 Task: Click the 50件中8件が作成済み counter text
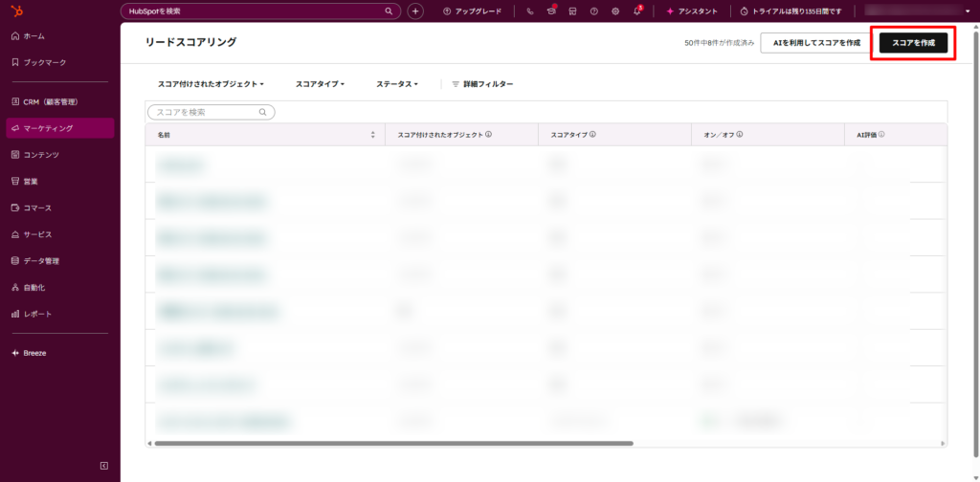coord(720,43)
